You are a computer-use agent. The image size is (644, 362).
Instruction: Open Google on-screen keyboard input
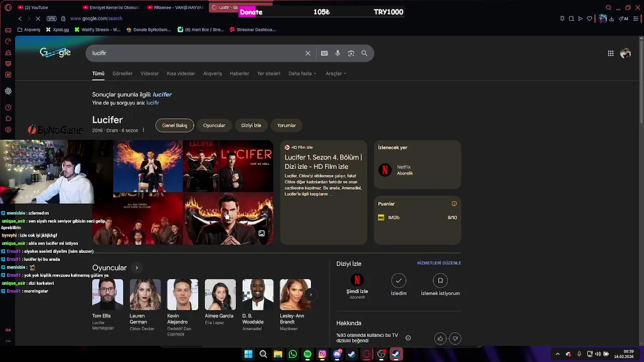click(x=325, y=53)
